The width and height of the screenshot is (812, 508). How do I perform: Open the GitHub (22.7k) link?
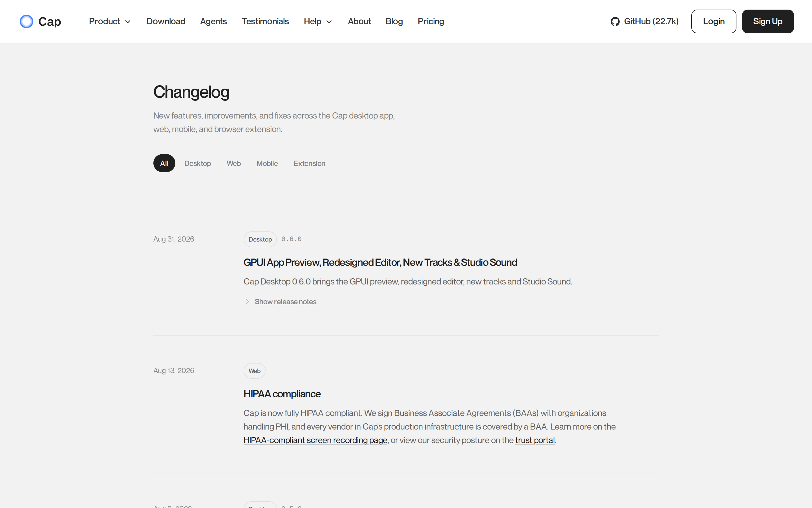tap(645, 21)
